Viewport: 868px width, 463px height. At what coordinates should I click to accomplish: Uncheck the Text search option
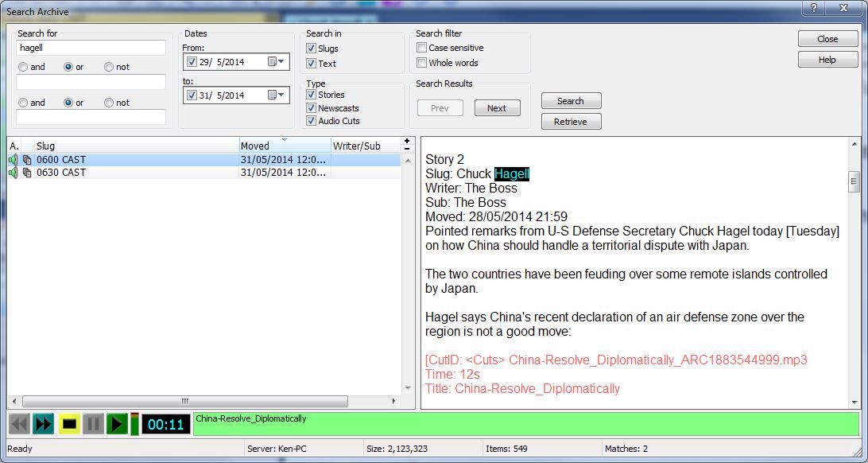311,63
